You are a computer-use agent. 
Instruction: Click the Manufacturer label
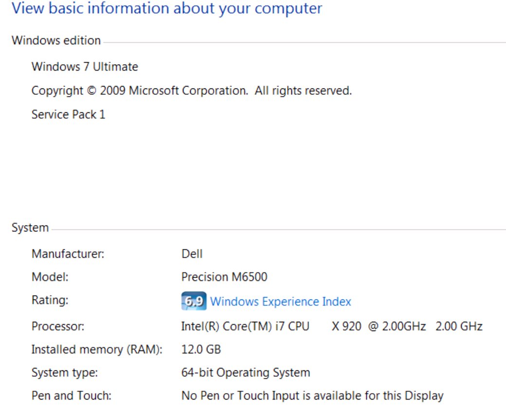pyautogui.click(x=68, y=254)
